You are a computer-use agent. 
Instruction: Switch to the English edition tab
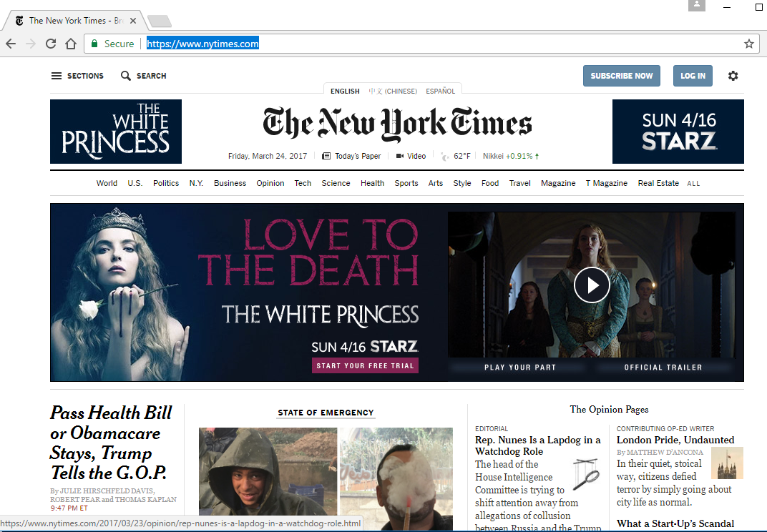[x=345, y=91]
